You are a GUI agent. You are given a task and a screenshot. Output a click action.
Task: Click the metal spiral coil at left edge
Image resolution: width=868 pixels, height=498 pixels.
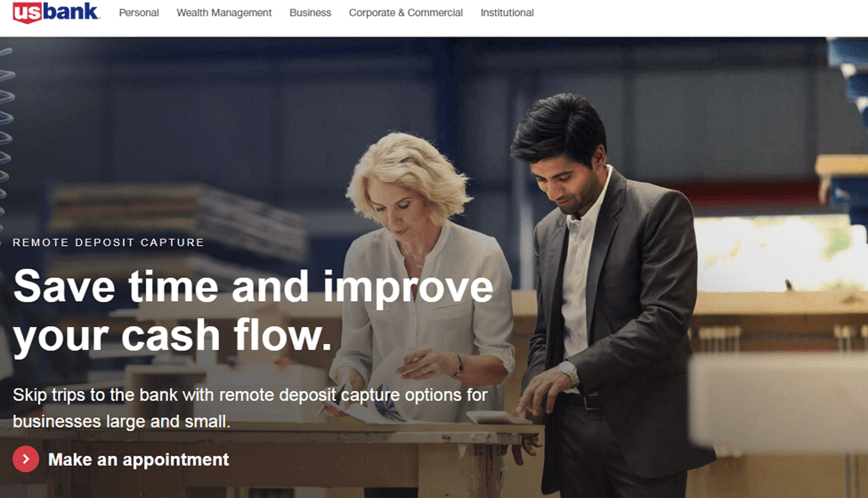6,138
